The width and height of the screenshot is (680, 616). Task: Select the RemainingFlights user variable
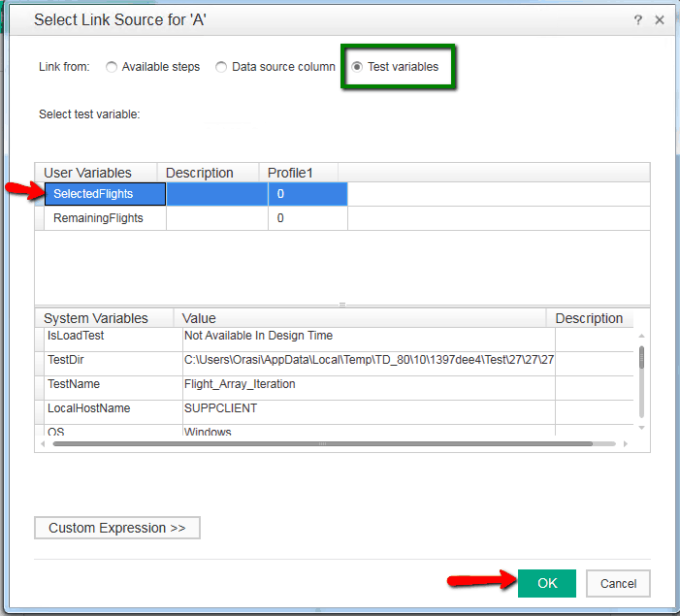click(105, 218)
